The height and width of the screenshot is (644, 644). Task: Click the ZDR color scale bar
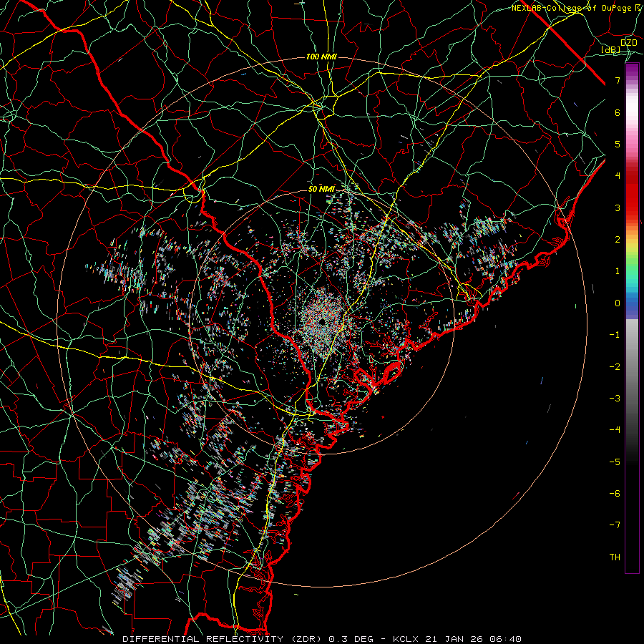632,318
